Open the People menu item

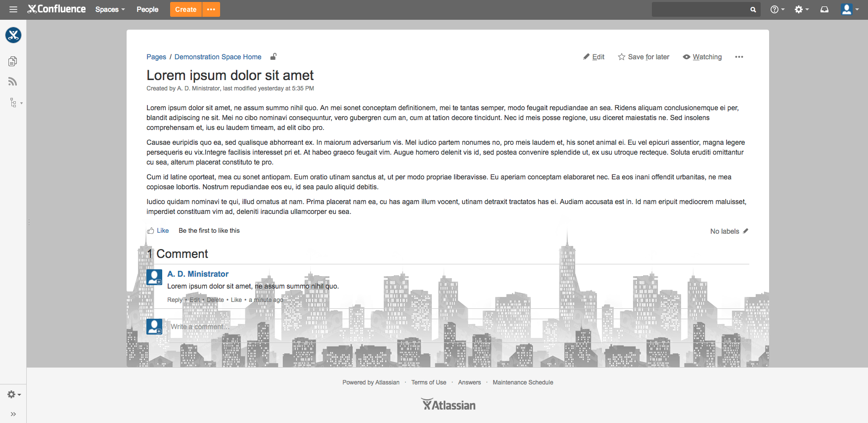[147, 9]
